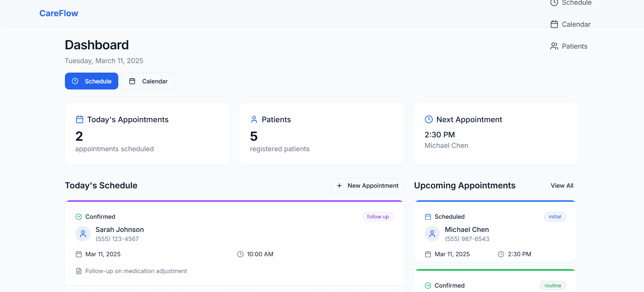644x292 pixels.
Task: Switch to the Calendar view button
Action: click(148, 81)
